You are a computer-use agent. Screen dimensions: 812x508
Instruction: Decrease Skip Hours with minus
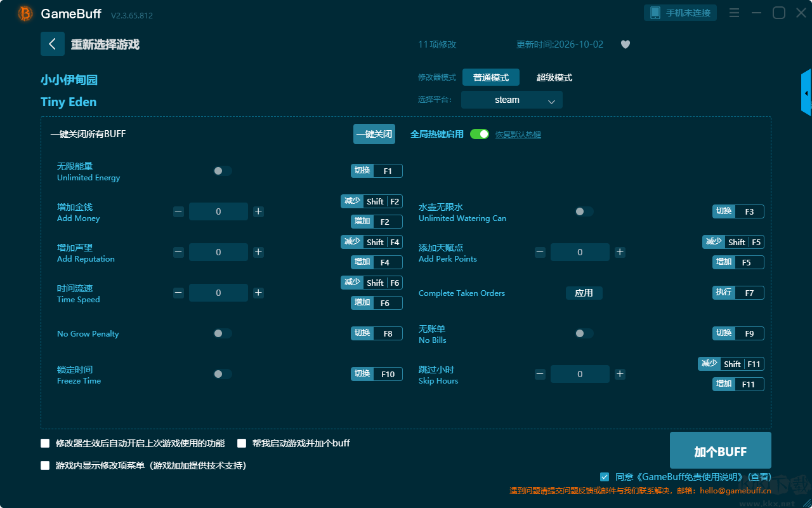coord(540,374)
